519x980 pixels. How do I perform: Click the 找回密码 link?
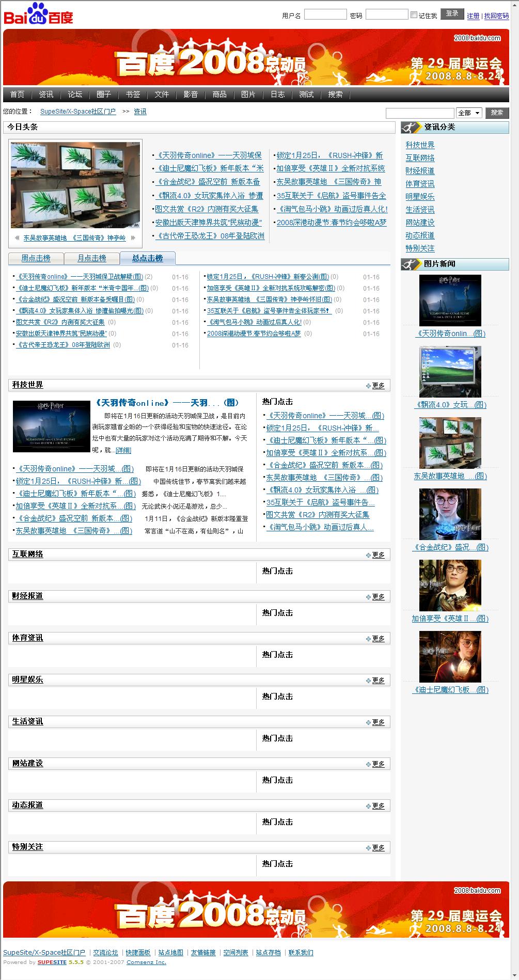(x=496, y=16)
